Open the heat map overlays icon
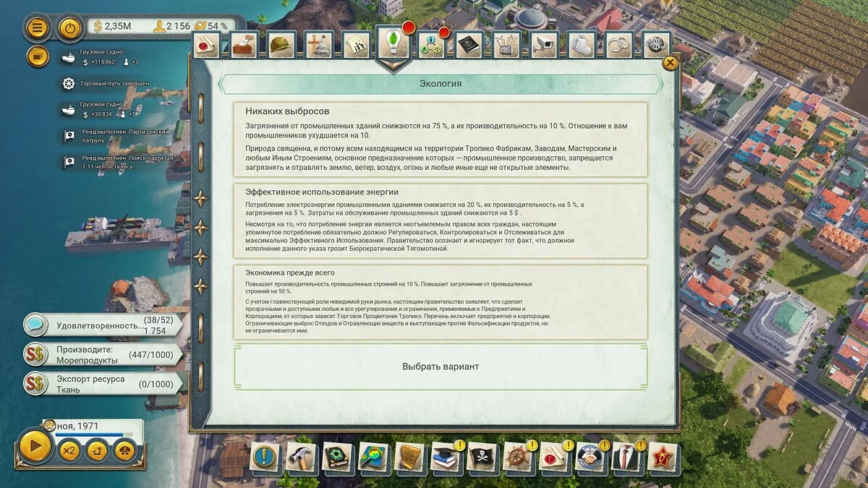Viewport: 868px width, 488px height. 374,457
